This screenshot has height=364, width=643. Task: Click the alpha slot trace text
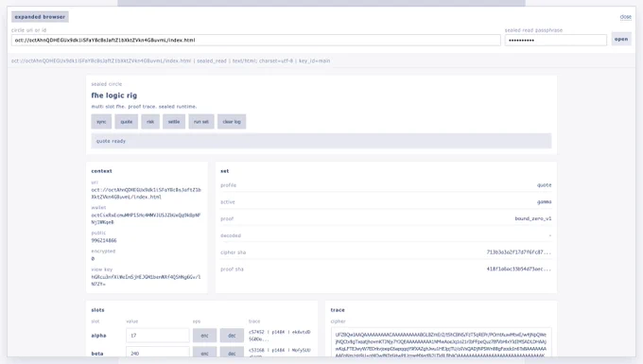point(280,336)
